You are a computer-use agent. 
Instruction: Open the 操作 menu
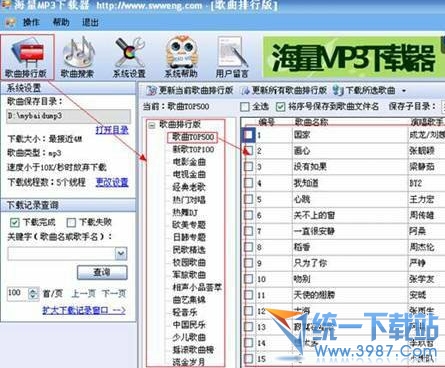pyautogui.click(x=31, y=22)
